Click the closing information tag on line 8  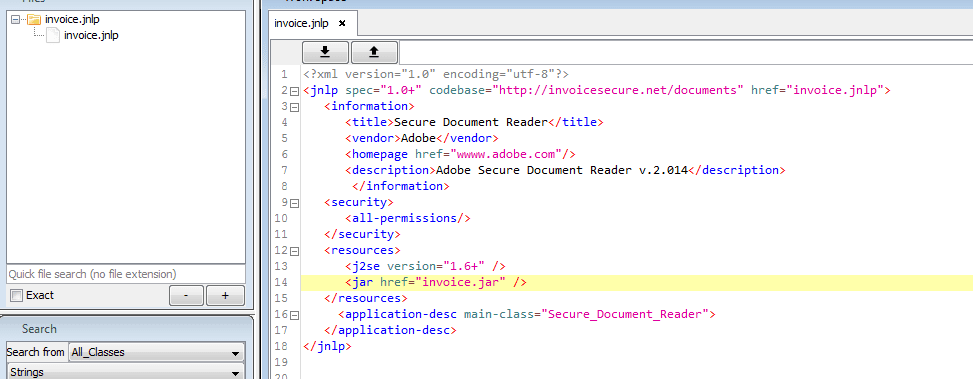[401, 186]
